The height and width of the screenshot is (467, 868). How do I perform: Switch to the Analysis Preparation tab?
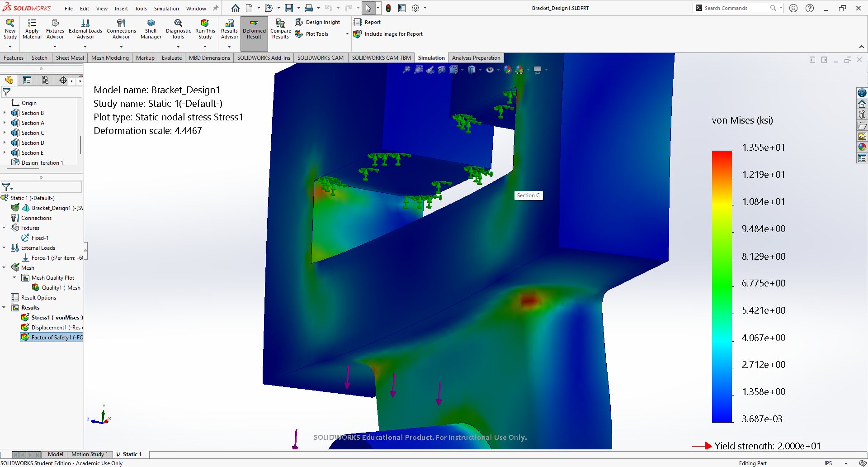pyautogui.click(x=476, y=58)
